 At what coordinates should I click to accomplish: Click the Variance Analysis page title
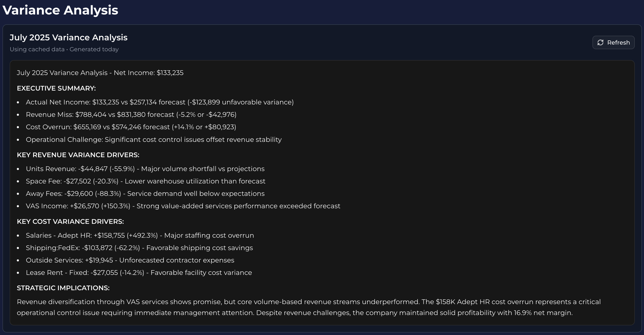click(x=60, y=10)
